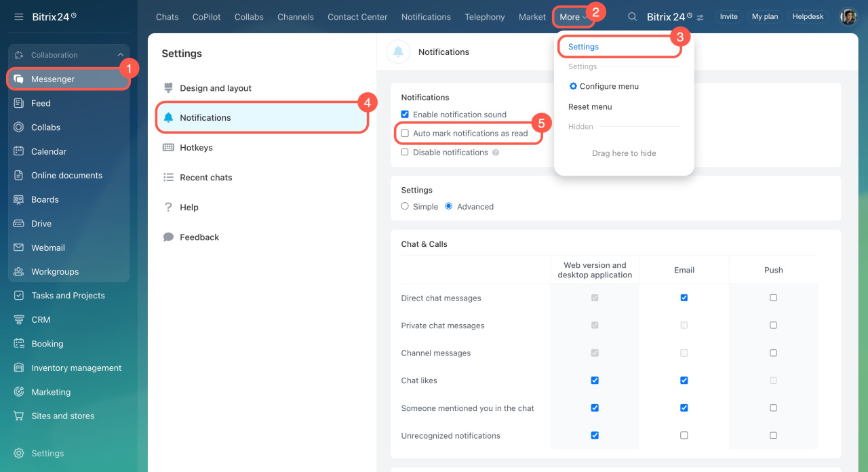Toggle Enable notification sound checkbox
Image resolution: width=868 pixels, height=472 pixels.
pos(405,115)
